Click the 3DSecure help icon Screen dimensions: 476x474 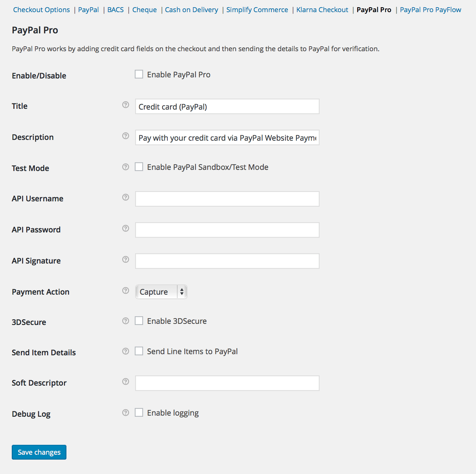pos(125,321)
